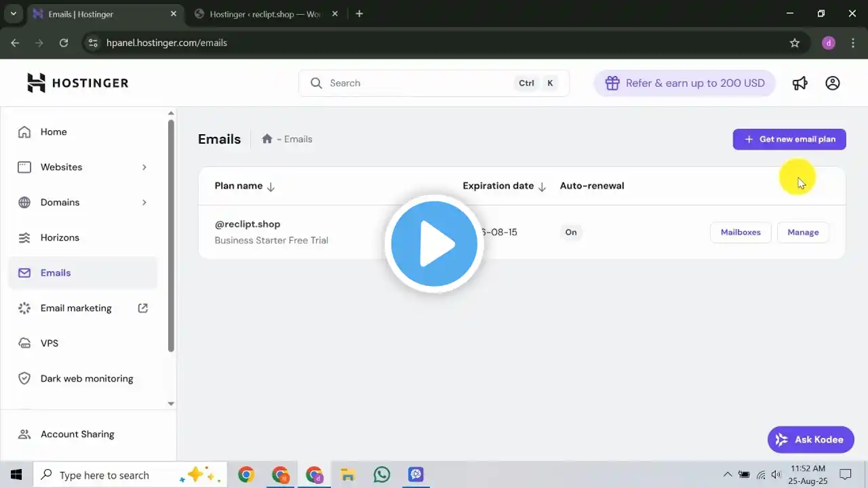Click Manage for the @reclipt.shop plan
The height and width of the screenshot is (488, 868).
pyautogui.click(x=803, y=232)
